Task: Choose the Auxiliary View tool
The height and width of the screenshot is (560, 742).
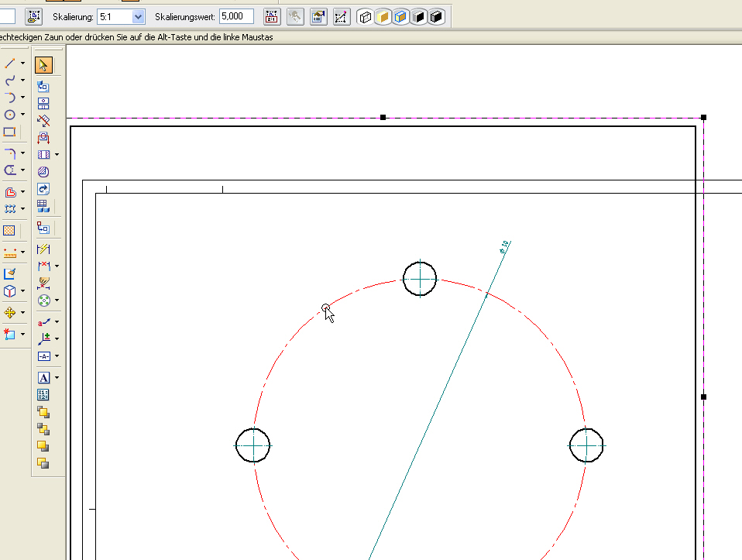Action: coord(43,121)
